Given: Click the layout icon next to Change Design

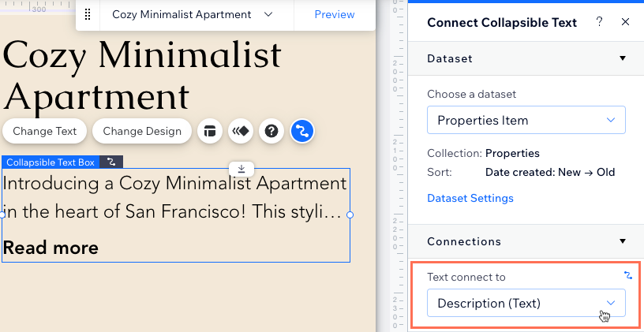Looking at the screenshot, I should tap(210, 132).
